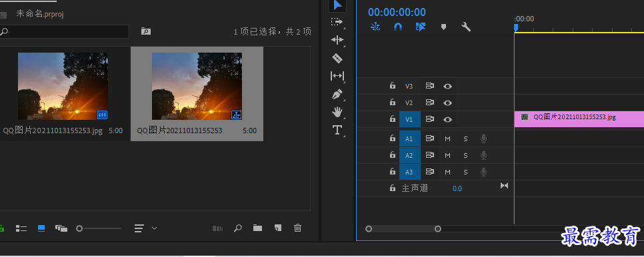Enable voice-over record on A3
644x257 pixels.
[484, 171]
